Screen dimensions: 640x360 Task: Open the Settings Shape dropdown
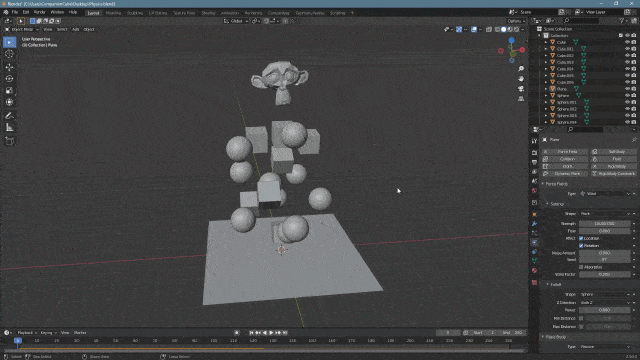coord(605,214)
